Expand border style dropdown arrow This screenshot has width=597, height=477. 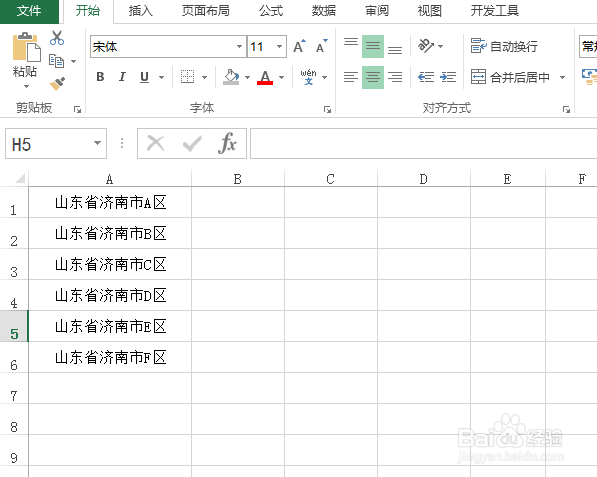pyautogui.click(x=204, y=77)
